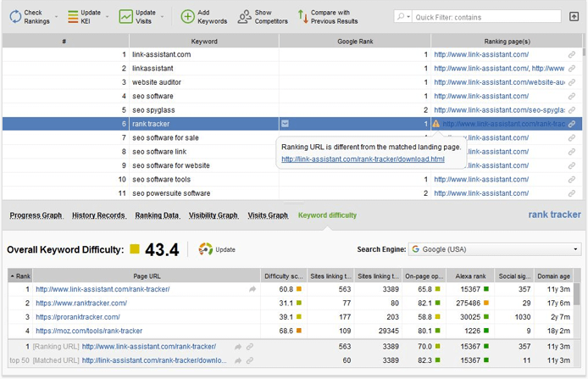
Task: Click the Update KEI icon
Action: click(73, 17)
